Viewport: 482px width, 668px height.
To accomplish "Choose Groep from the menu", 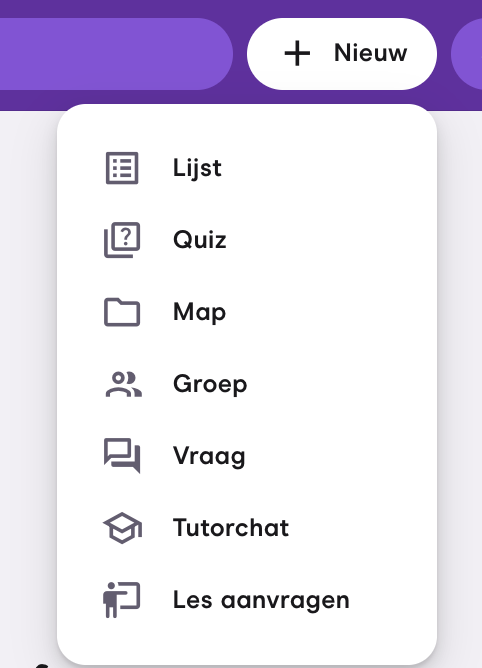I will 247,384.
